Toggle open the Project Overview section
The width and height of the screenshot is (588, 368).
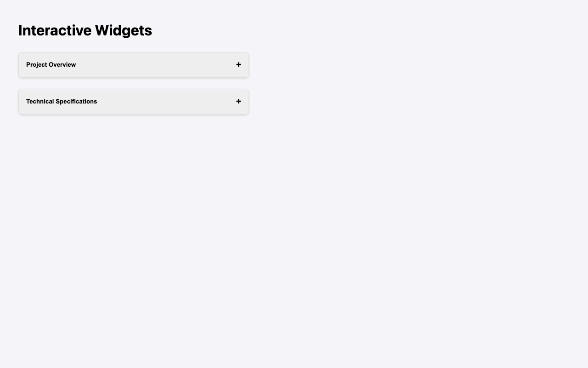[x=133, y=64]
